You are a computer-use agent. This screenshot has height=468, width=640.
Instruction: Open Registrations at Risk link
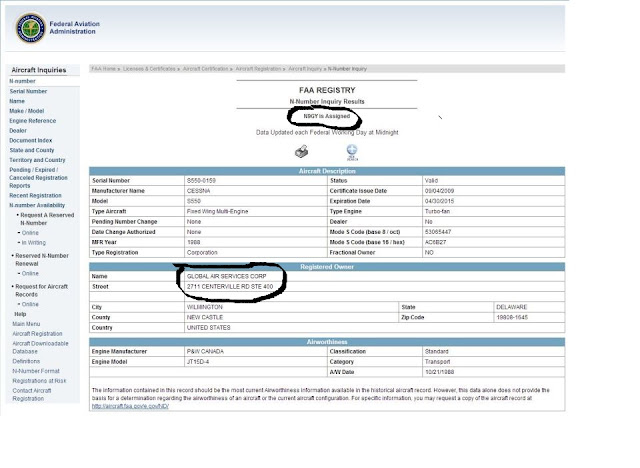39,381
